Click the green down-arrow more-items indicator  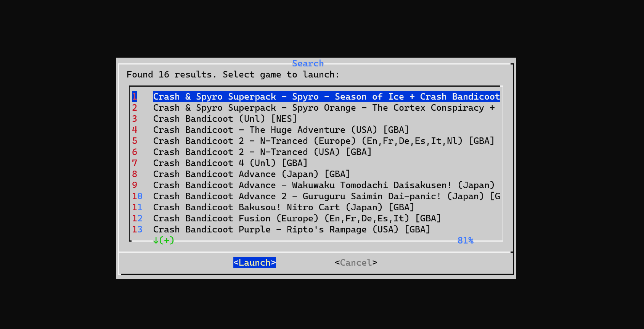click(164, 240)
